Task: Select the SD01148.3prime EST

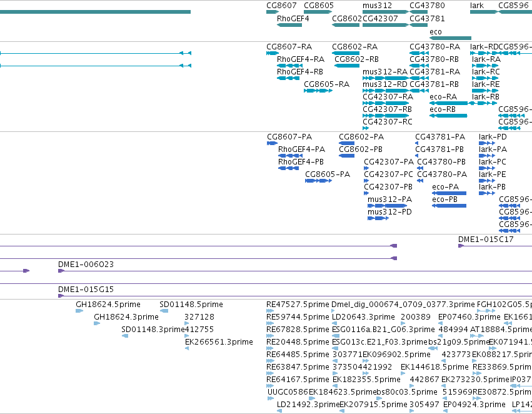Action: click(125, 336)
